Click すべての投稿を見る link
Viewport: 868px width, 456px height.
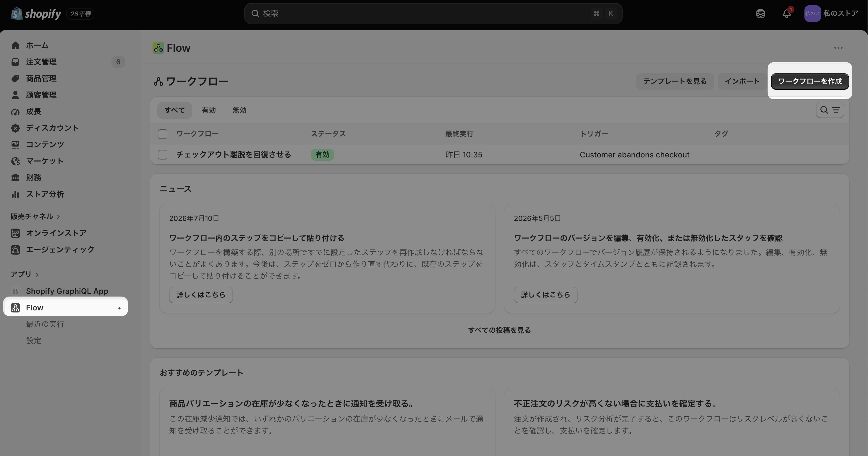coord(499,330)
